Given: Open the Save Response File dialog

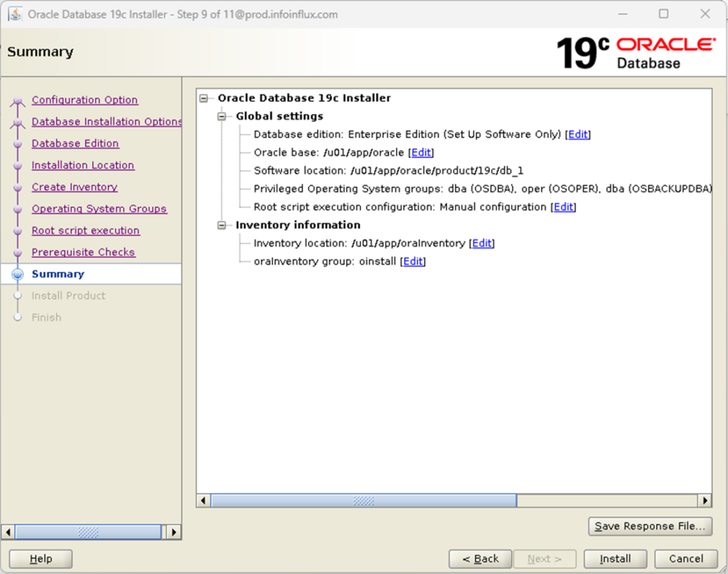Looking at the screenshot, I should 649,526.
